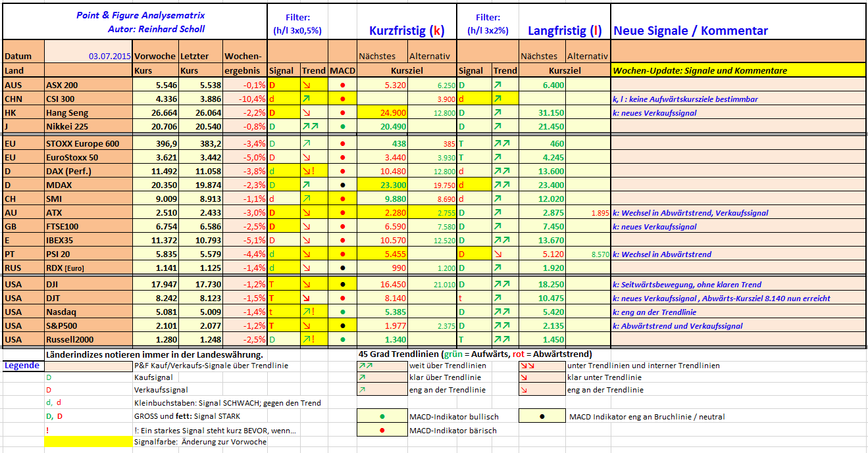868x453 pixels.
Task: Select the 'FTSE100' index name
Action: click(x=62, y=227)
